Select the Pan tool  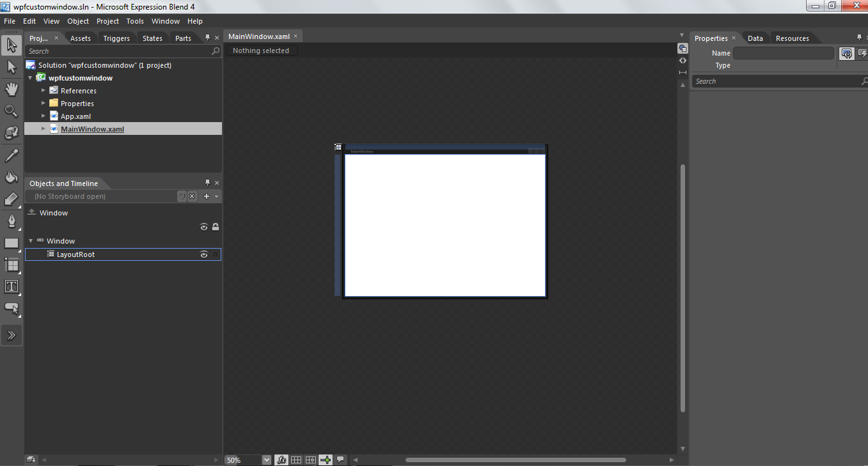tap(11, 89)
